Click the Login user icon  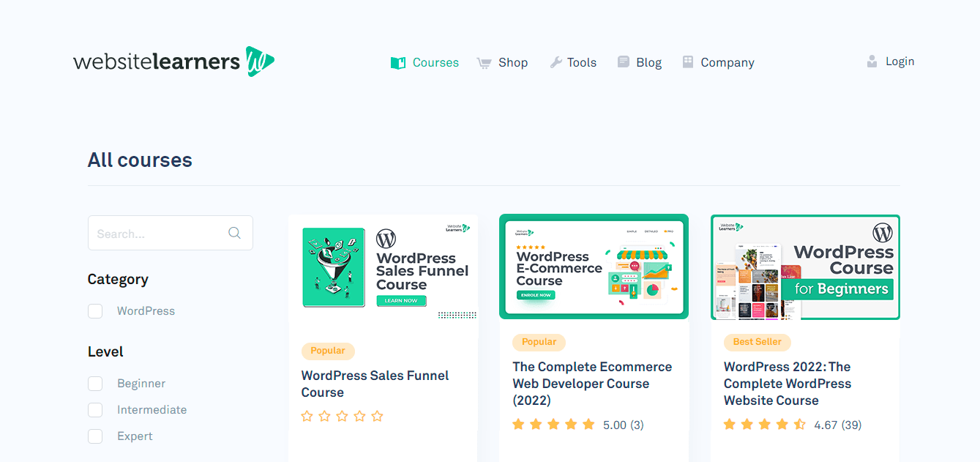click(x=872, y=62)
